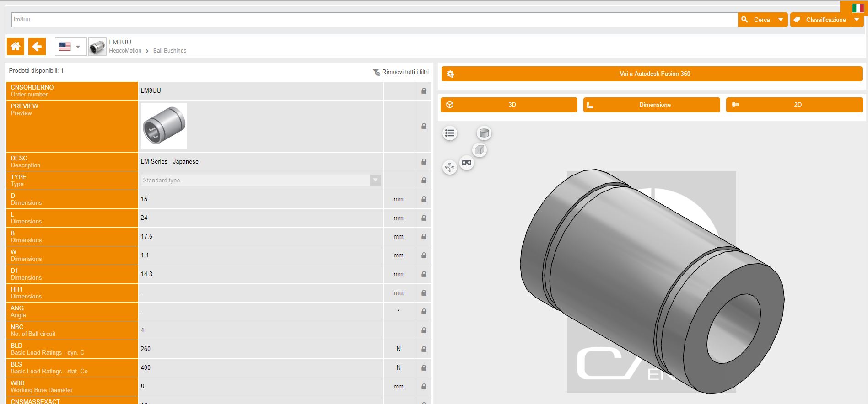Click the dynamic load value 260
868x404 pixels.
(146, 349)
